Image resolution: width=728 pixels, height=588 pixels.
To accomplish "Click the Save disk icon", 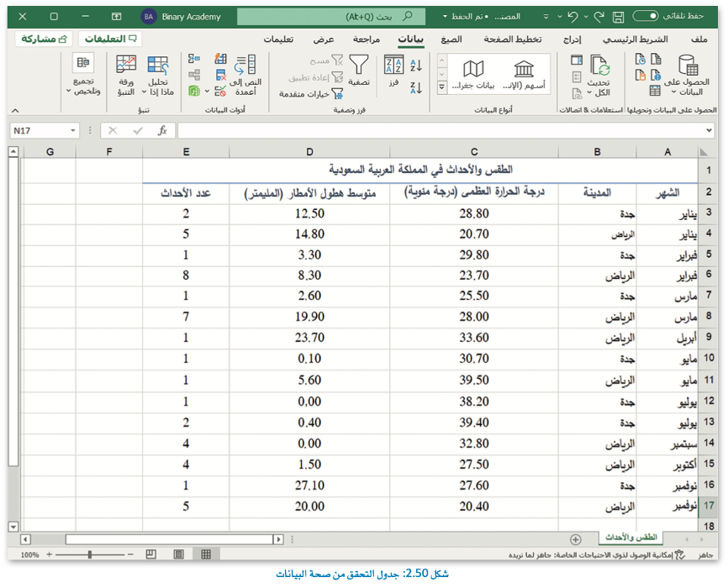I will [x=618, y=17].
